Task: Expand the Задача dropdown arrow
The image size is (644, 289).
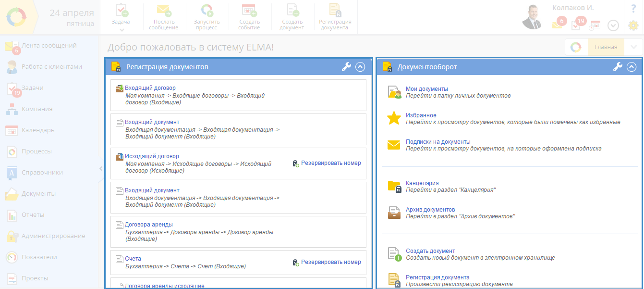Action: (x=121, y=30)
